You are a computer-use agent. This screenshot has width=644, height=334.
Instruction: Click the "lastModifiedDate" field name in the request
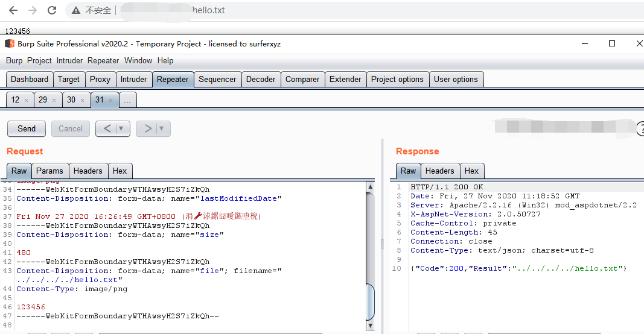point(238,198)
